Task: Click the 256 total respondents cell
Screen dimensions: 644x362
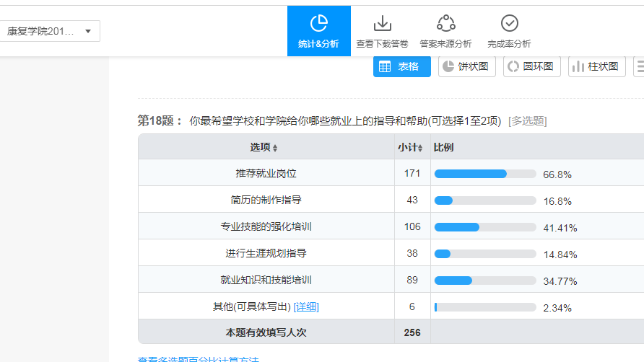Action: coord(412,332)
